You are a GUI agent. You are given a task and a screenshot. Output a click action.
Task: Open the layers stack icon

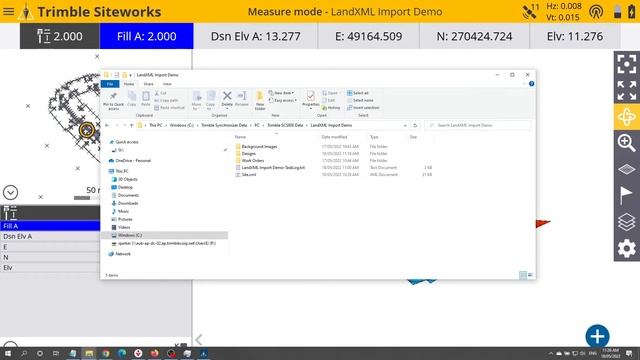pos(627,222)
